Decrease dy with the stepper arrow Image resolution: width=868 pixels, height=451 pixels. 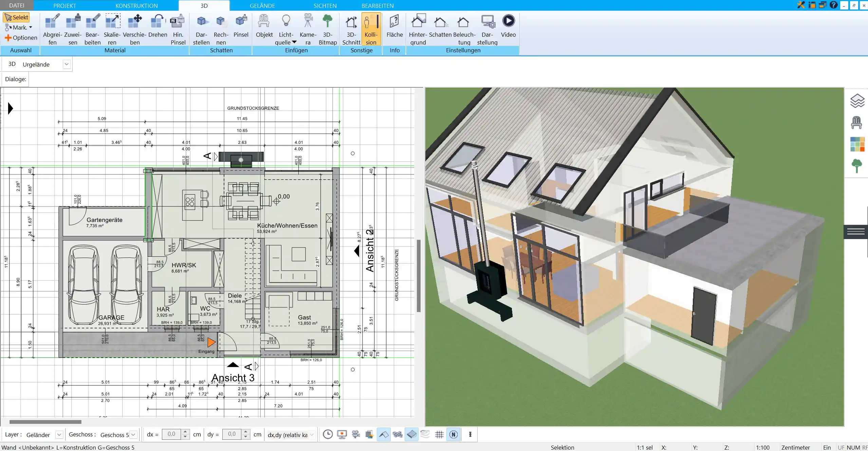point(245,437)
